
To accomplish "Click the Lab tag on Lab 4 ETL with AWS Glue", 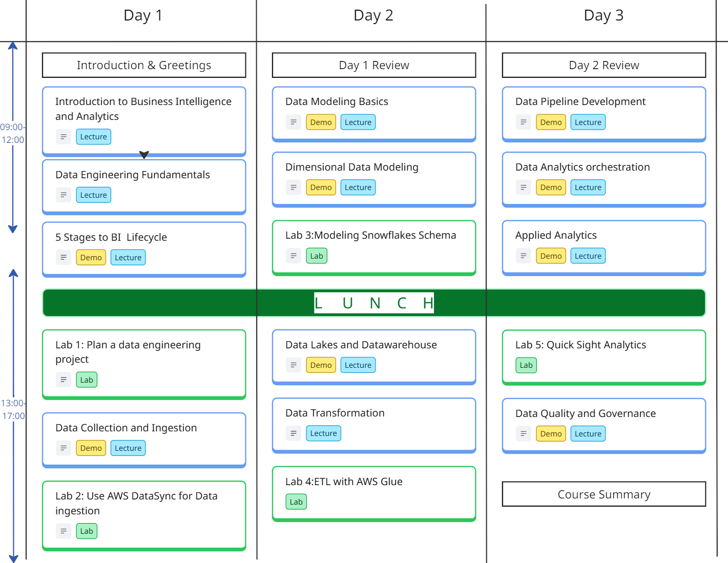I will tap(296, 502).
